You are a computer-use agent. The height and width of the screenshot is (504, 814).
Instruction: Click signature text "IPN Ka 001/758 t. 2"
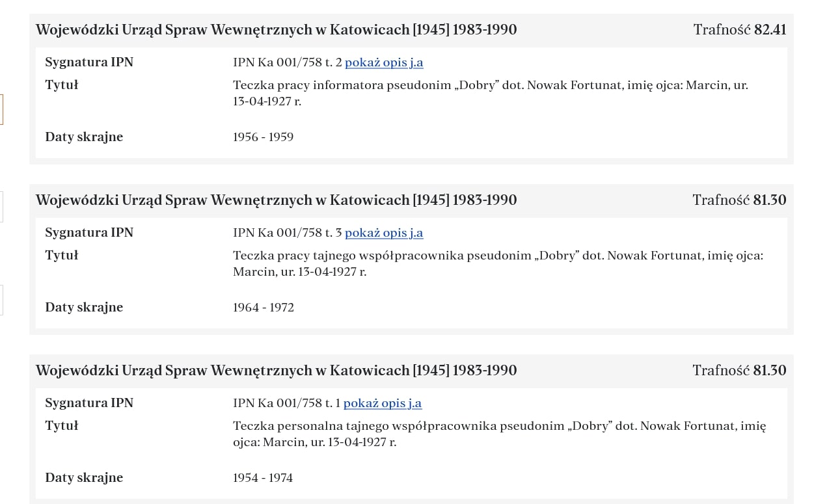click(287, 62)
